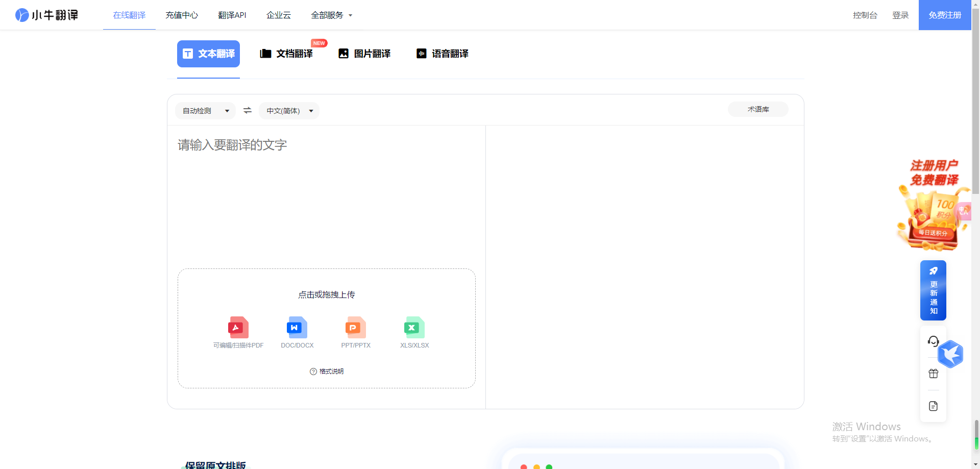This screenshot has height=469, width=980.
Task: Click the 保留原文排版 heading
Action: (215, 465)
